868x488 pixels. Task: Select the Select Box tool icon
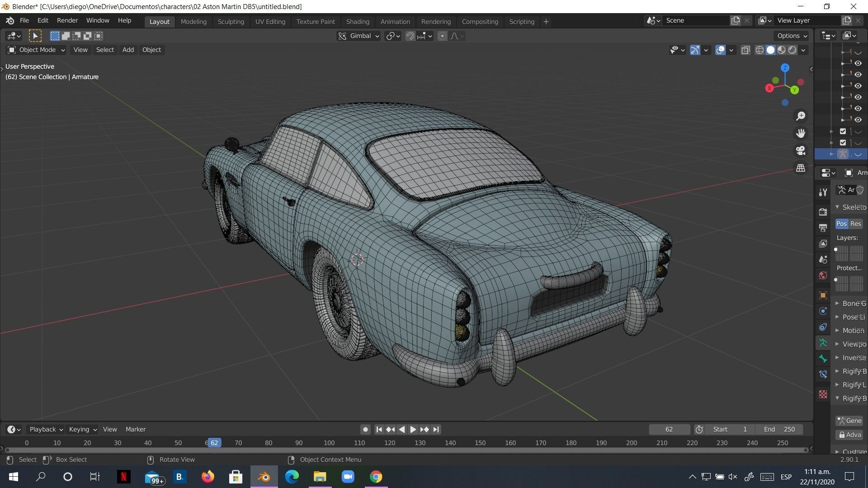pos(35,36)
